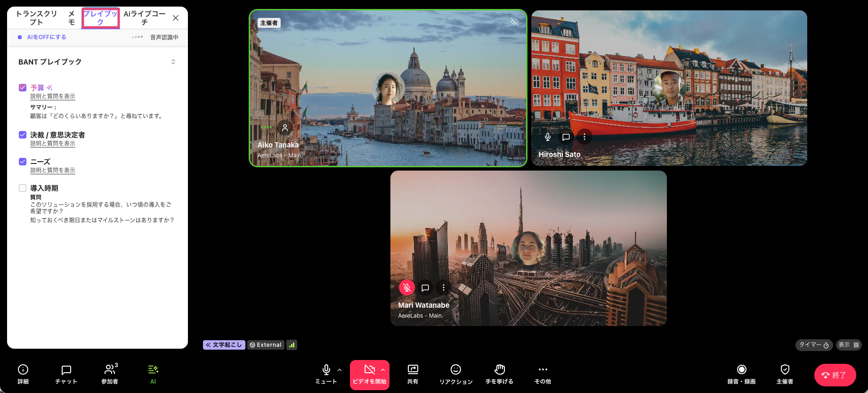Open chat bubble on Hiroshi Sato tile
868x393 pixels.
click(566, 137)
